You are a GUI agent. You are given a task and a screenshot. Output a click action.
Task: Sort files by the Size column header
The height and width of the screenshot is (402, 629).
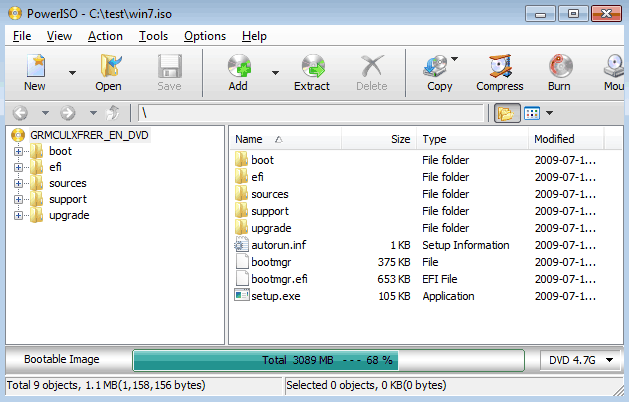pos(400,139)
